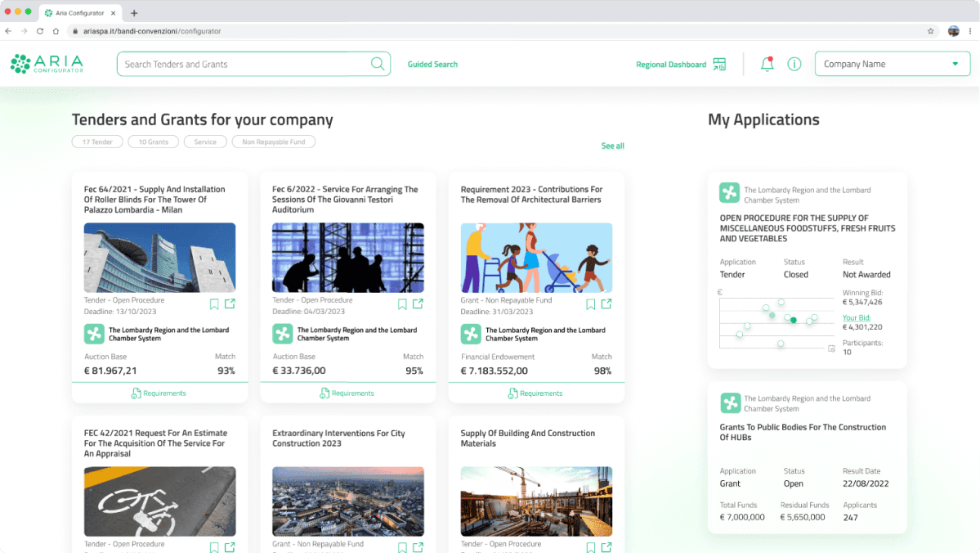Bookmark the Fec 64/2021 roller blinds tender

click(x=214, y=304)
